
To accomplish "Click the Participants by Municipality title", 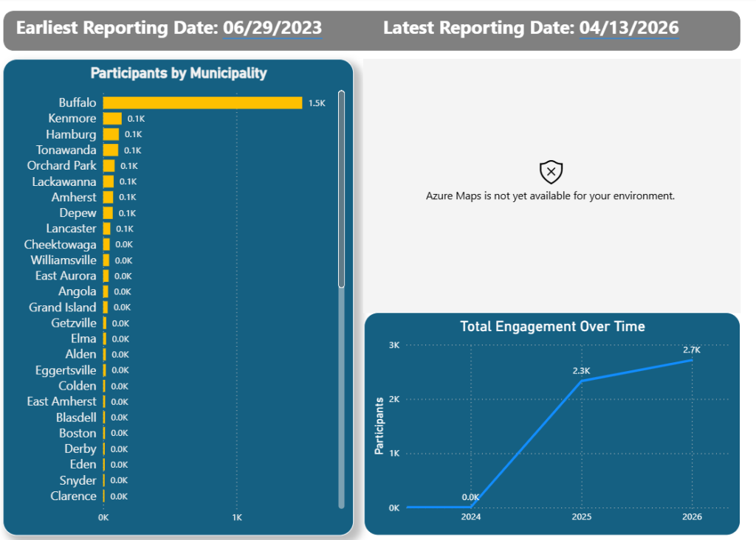I will pyautogui.click(x=179, y=73).
